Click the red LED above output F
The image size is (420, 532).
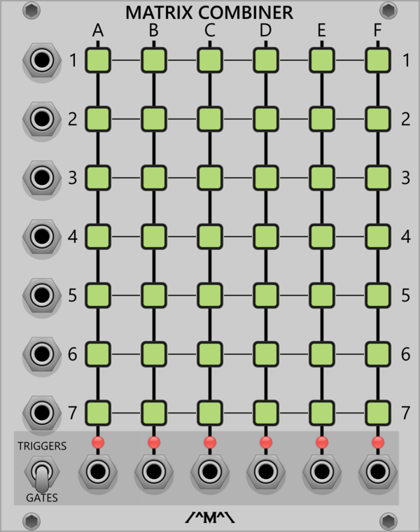tap(378, 442)
